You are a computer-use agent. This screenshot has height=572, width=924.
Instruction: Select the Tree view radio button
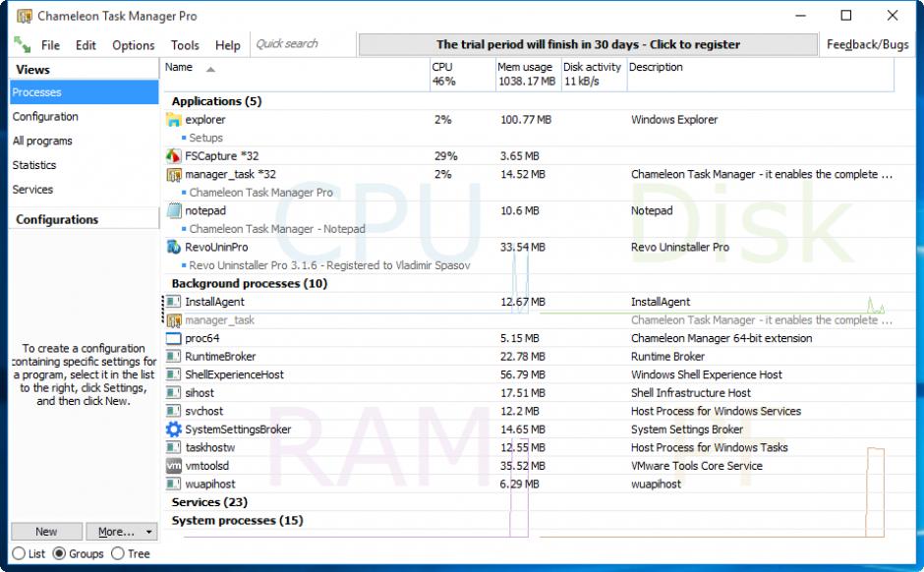[x=118, y=553]
